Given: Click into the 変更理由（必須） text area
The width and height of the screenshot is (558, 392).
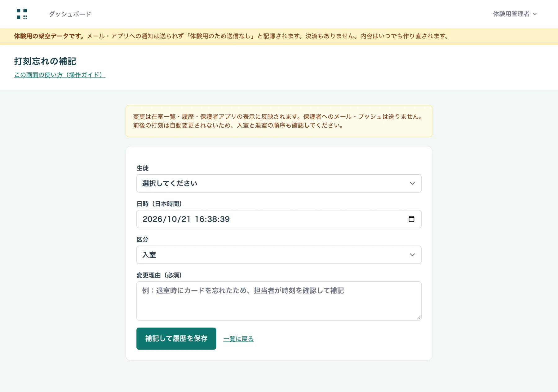Looking at the screenshot, I should pos(279,301).
